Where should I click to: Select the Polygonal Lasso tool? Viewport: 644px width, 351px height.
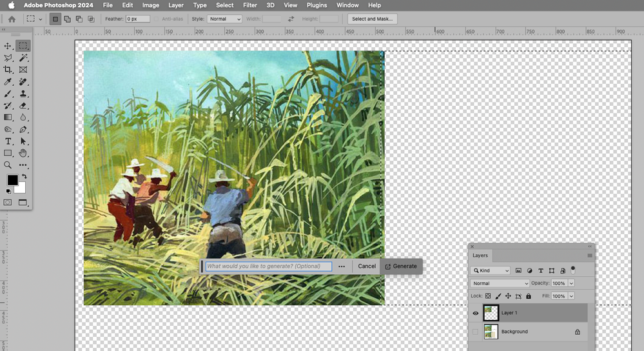[8, 58]
